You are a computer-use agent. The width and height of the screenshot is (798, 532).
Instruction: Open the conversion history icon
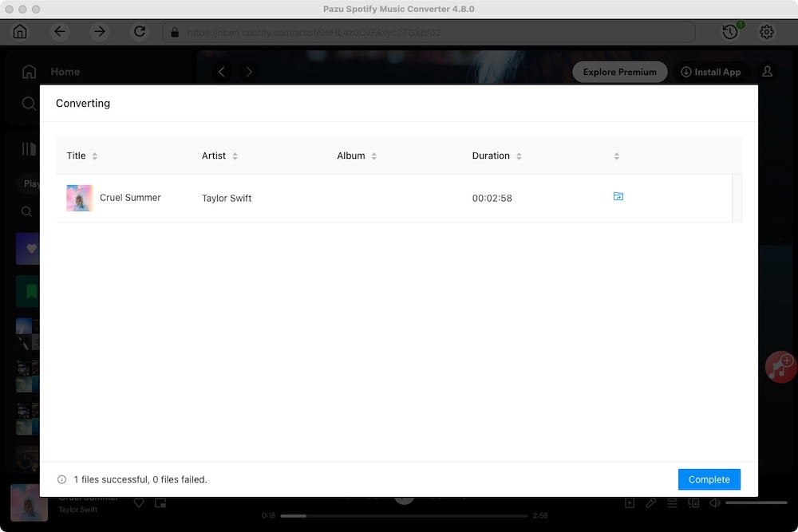tap(730, 32)
